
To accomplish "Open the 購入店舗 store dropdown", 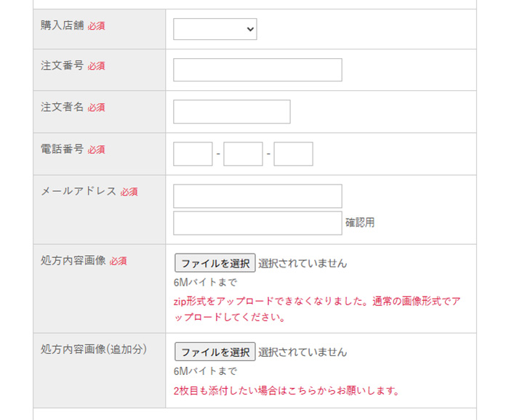I will pos(215,29).
